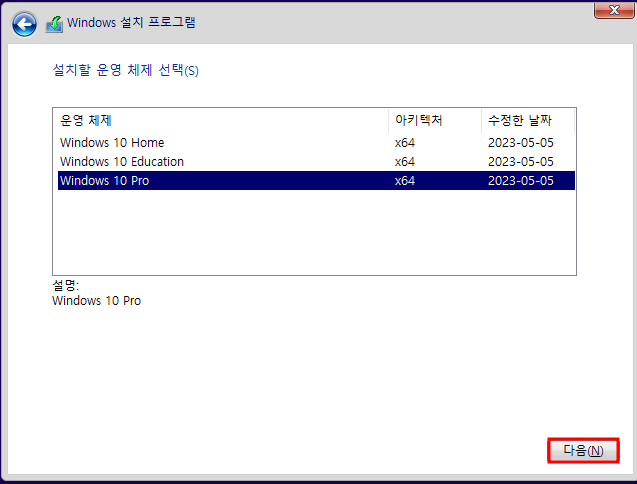Click x64 in the Windows 10 Pro row
The image size is (637, 484).
pyautogui.click(x=405, y=180)
